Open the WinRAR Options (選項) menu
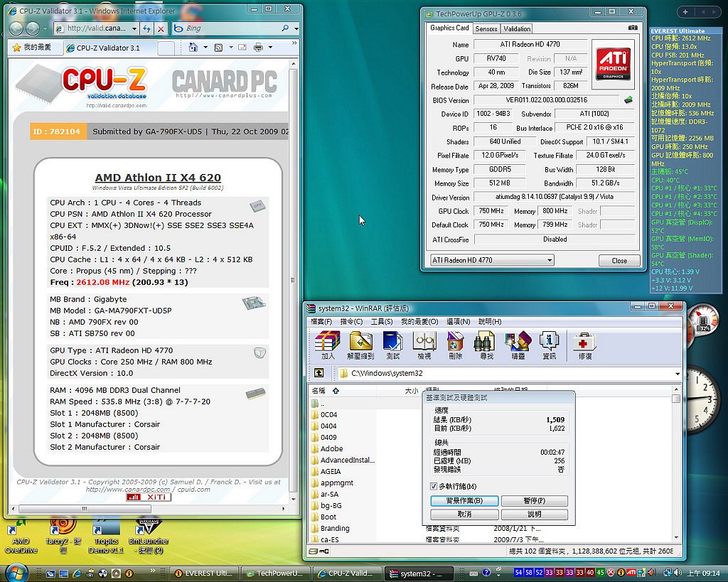 459,322
